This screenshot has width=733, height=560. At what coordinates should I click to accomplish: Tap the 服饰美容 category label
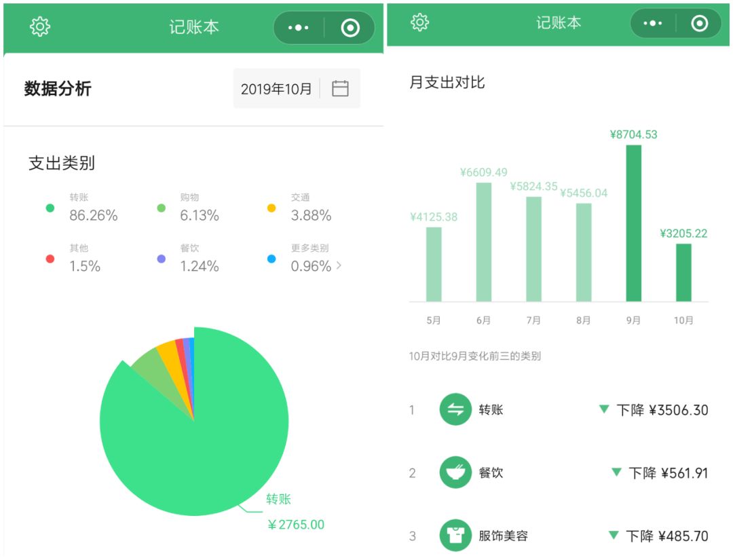click(x=504, y=536)
